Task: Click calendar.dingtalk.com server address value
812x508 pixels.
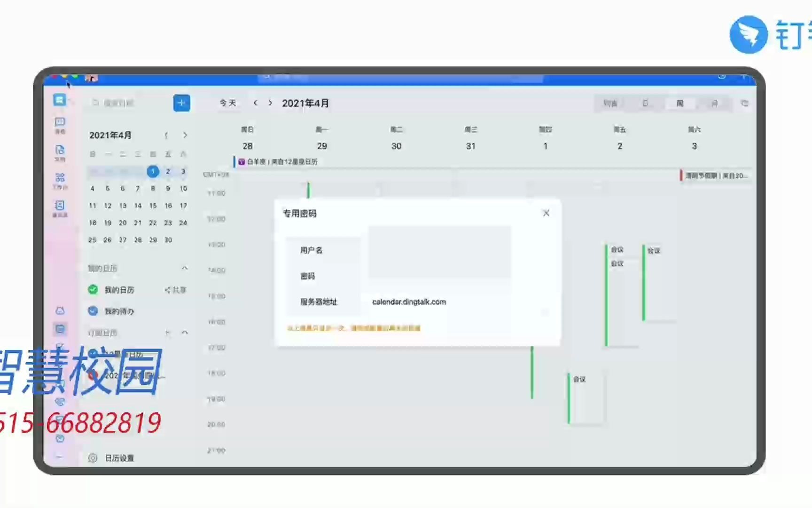Action: point(409,302)
